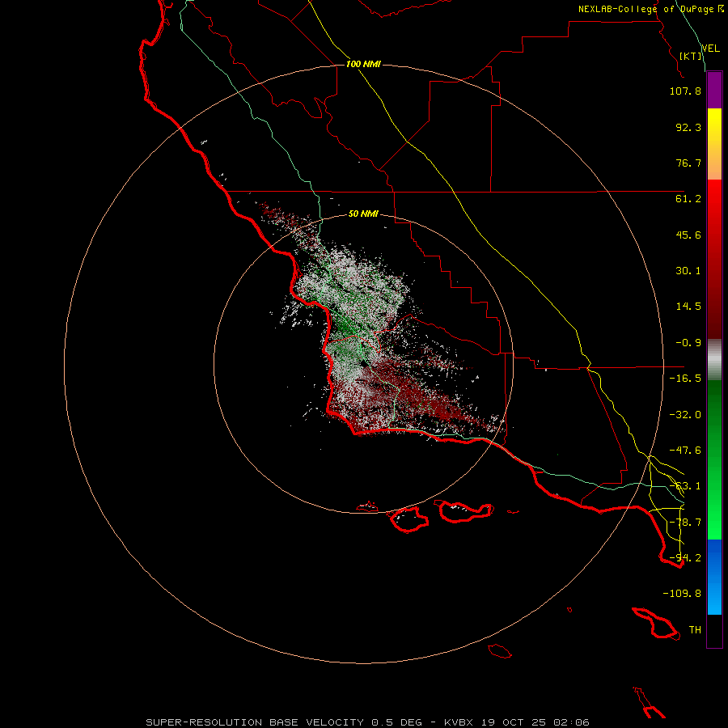Screen dimensions: 728x728
Task: Select the 30.1 velocity scale value
Action: (x=688, y=271)
